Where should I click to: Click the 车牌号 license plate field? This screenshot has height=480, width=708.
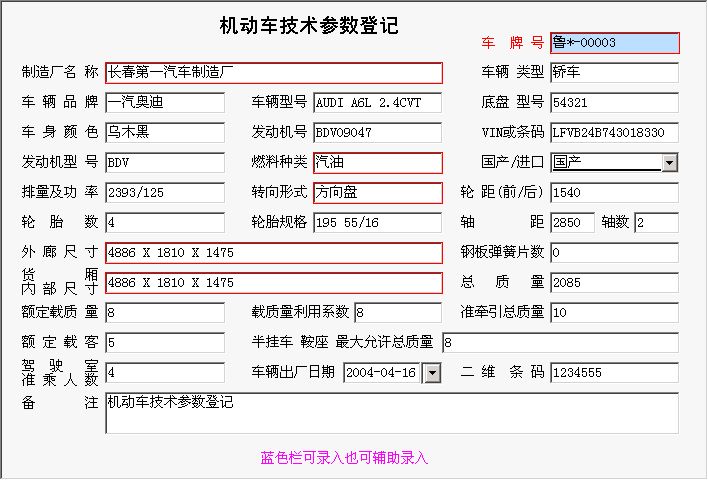pyautogui.click(x=614, y=43)
